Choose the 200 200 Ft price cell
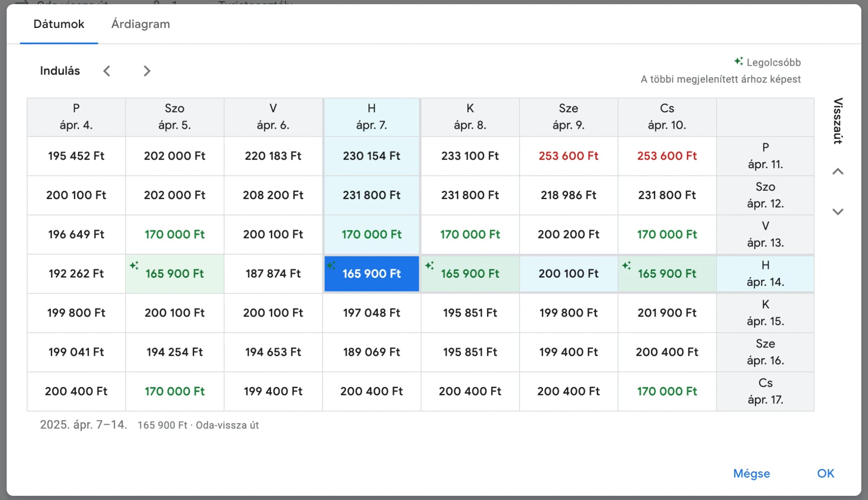 (x=568, y=234)
